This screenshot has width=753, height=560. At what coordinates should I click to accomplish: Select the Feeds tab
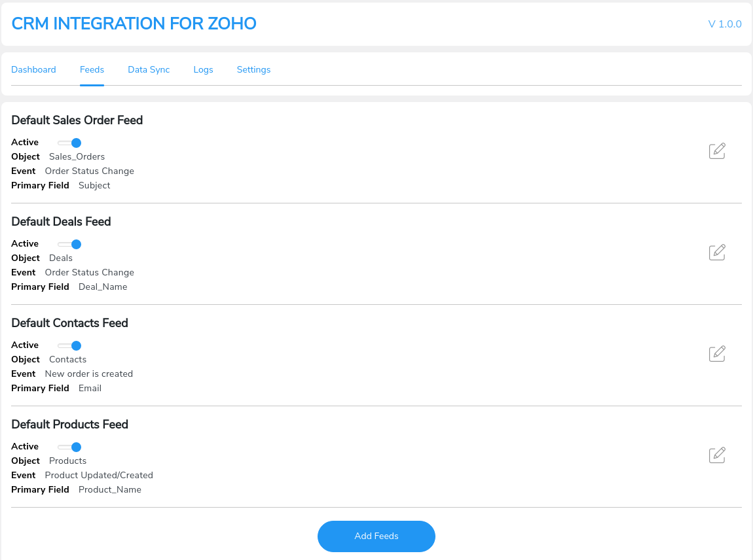(x=92, y=69)
